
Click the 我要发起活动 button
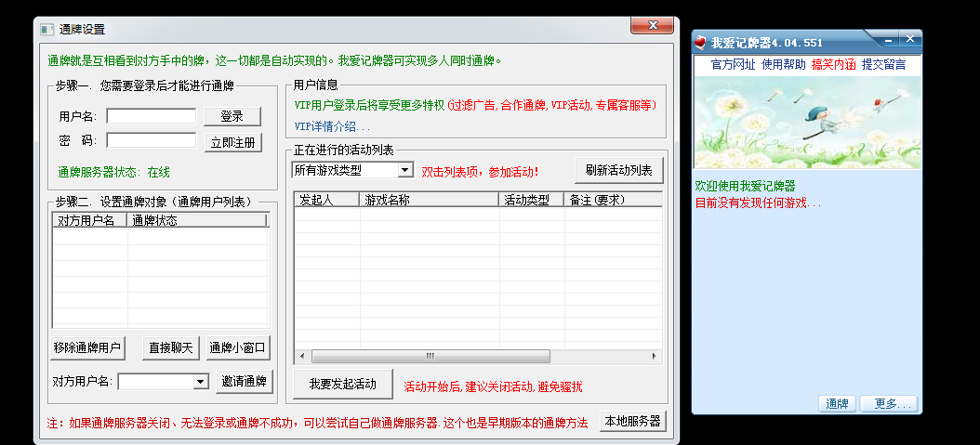coord(342,384)
